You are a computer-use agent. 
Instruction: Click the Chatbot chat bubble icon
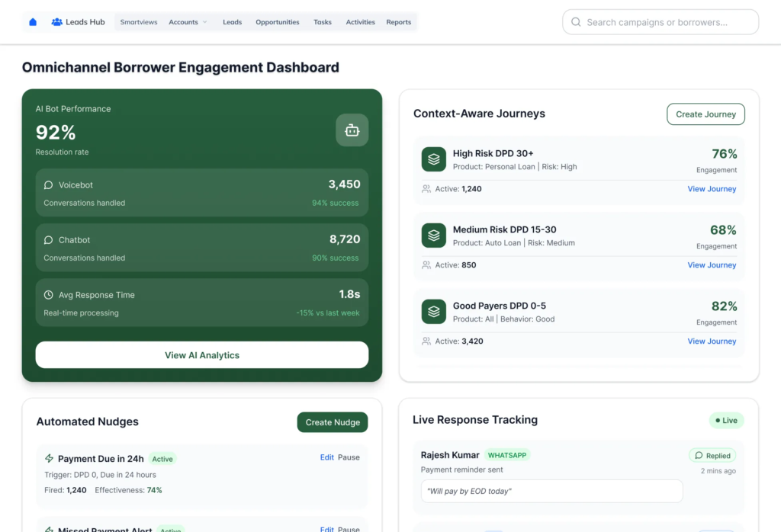pos(48,240)
